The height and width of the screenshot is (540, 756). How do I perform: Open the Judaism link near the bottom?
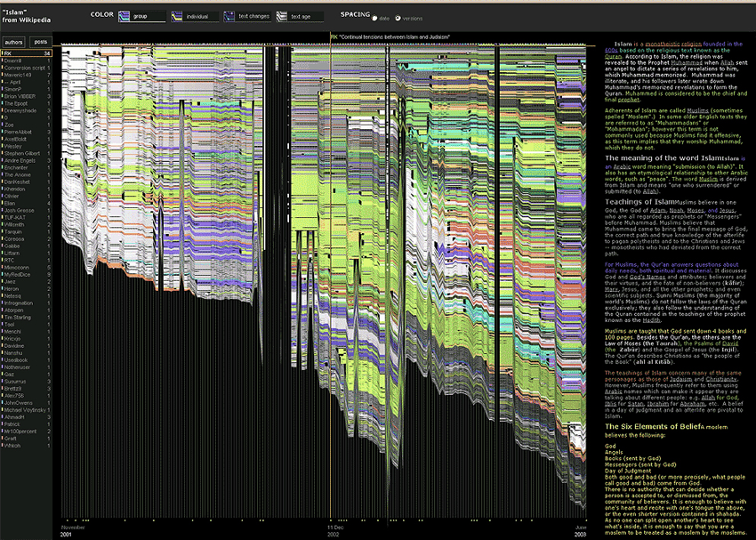(x=680, y=380)
